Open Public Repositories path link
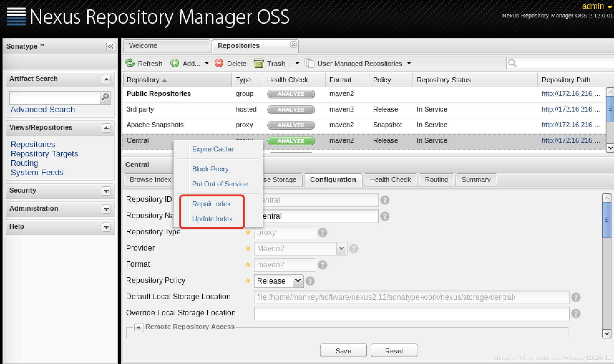 coord(571,94)
